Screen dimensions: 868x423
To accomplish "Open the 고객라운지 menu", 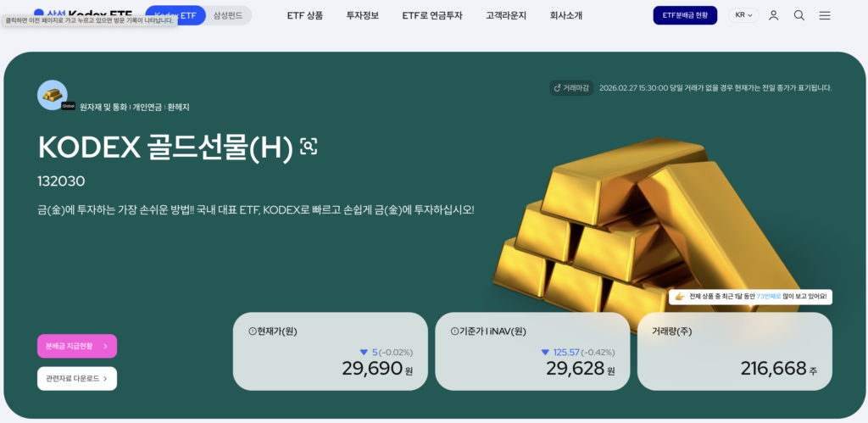I will click(x=506, y=15).
